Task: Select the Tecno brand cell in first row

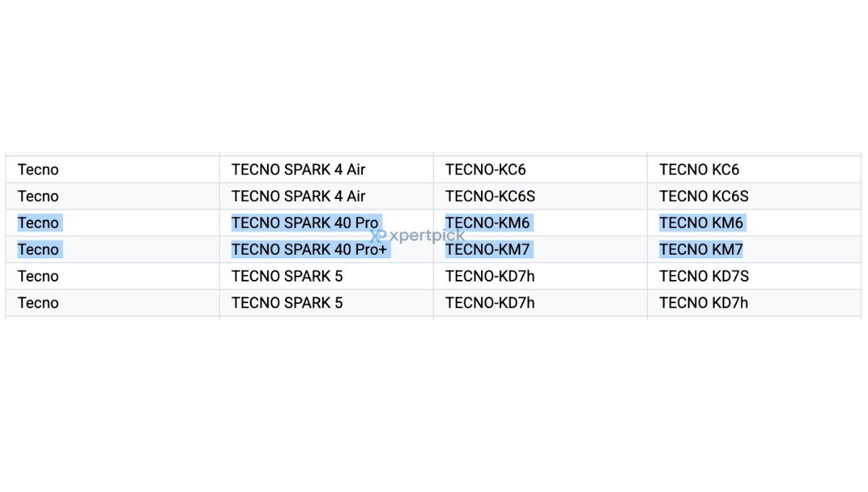Action: tap(112, 169)
